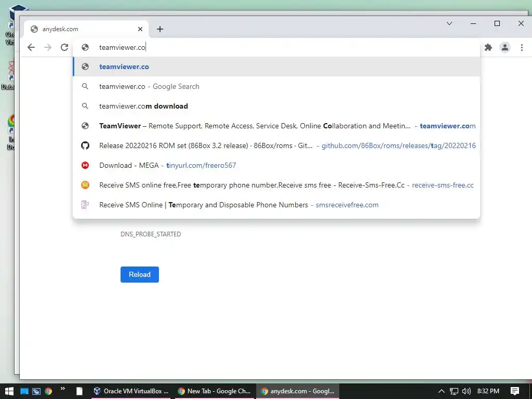Screen dimensions: 532x399
Task: Switch to the New Tab Google Chrome taskbar window
Action: (x=215, y=391)
